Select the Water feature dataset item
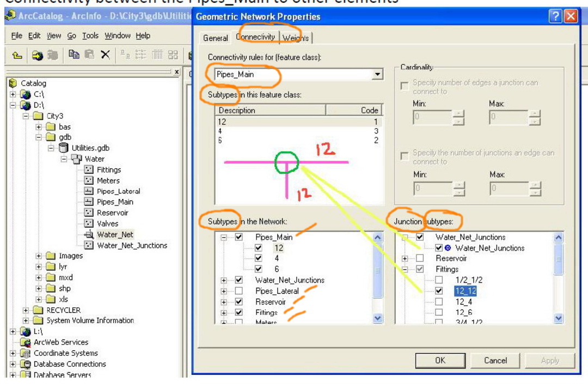This screenshot has height=388, width=588. tap(95, 159)
